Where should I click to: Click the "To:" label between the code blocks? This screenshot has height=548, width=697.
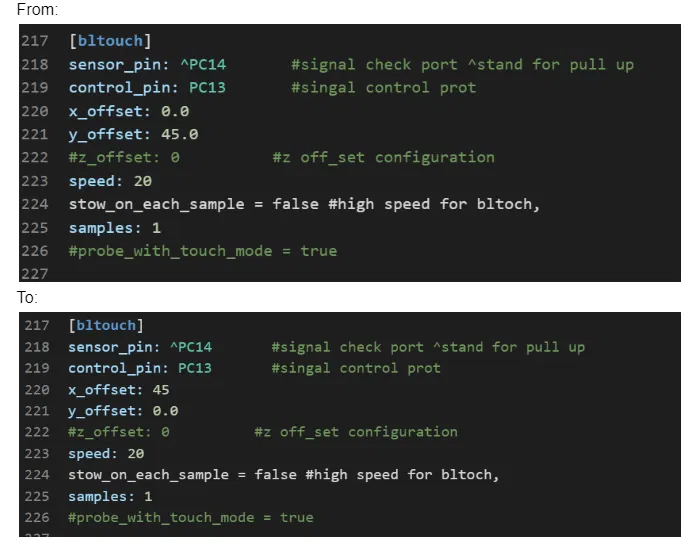click(x=27, y=298)
